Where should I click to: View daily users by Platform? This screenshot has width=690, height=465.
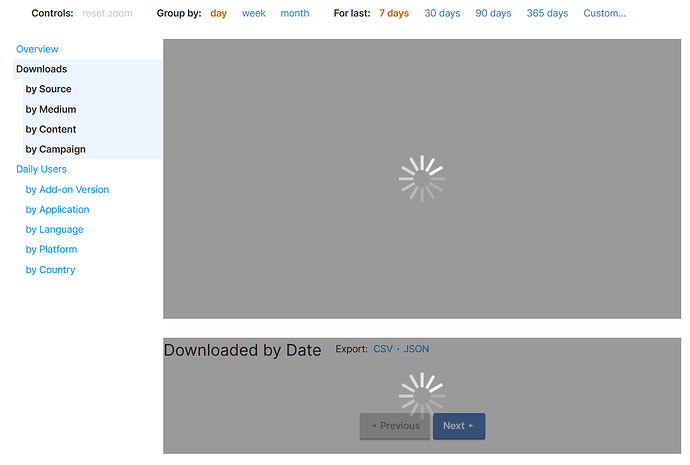(51, 249)
